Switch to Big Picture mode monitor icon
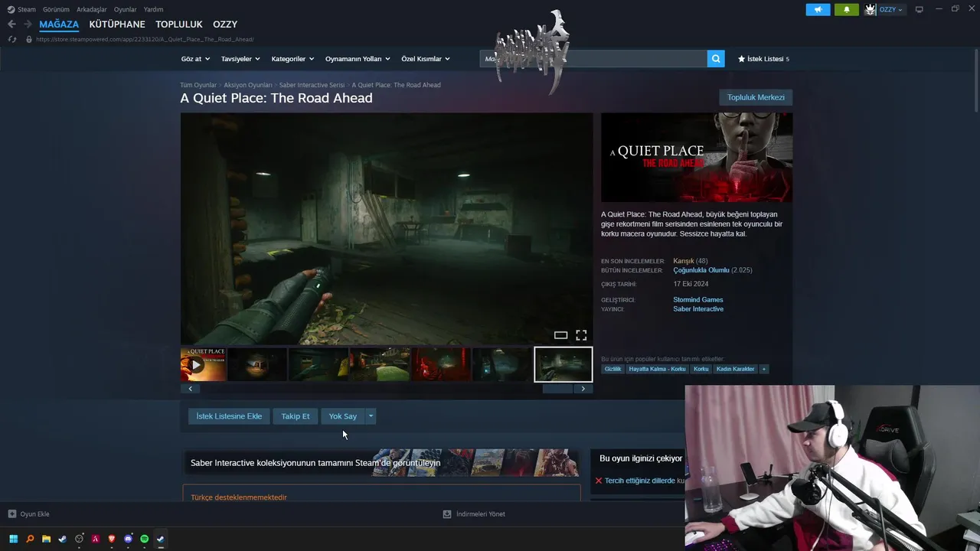Viewport: 980px width, 551px height. pos(920,10)
